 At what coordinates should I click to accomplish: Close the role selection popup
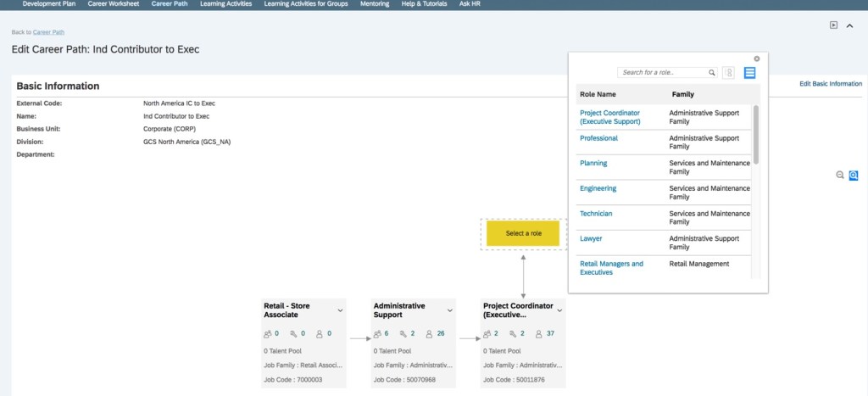pos(757,59)
